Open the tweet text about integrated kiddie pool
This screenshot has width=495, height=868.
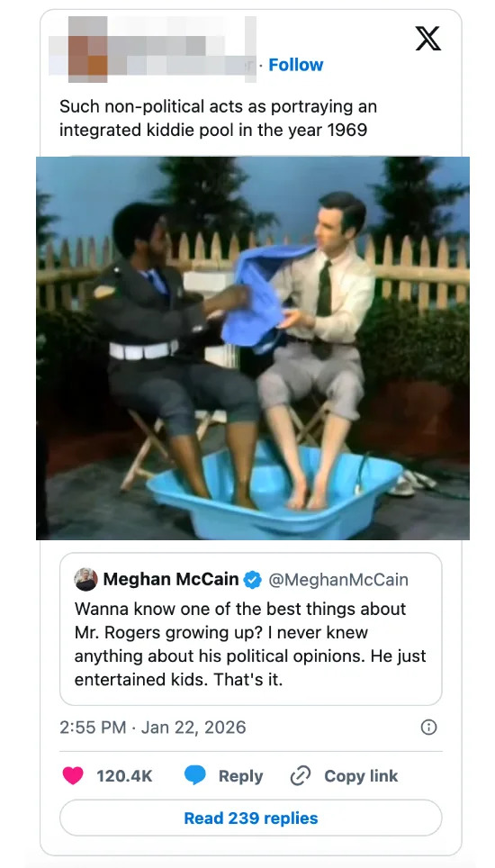pyautogui.click(x=218, y=118)
